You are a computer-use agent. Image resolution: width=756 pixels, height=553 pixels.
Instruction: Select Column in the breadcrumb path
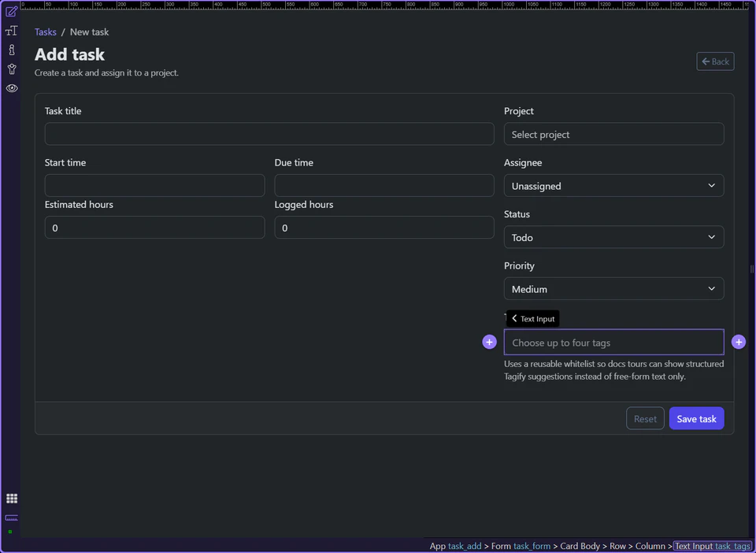click(x=650, y=546)
